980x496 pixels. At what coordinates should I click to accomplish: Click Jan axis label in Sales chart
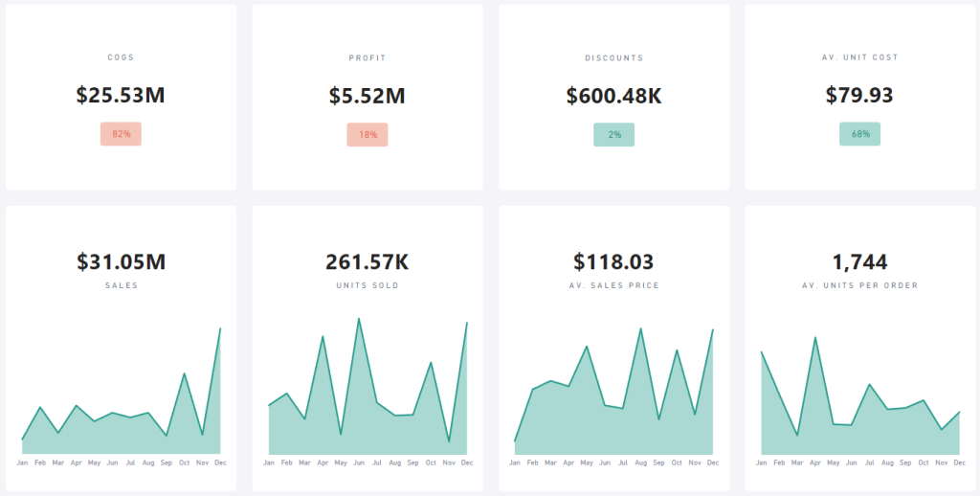(23, 462)
